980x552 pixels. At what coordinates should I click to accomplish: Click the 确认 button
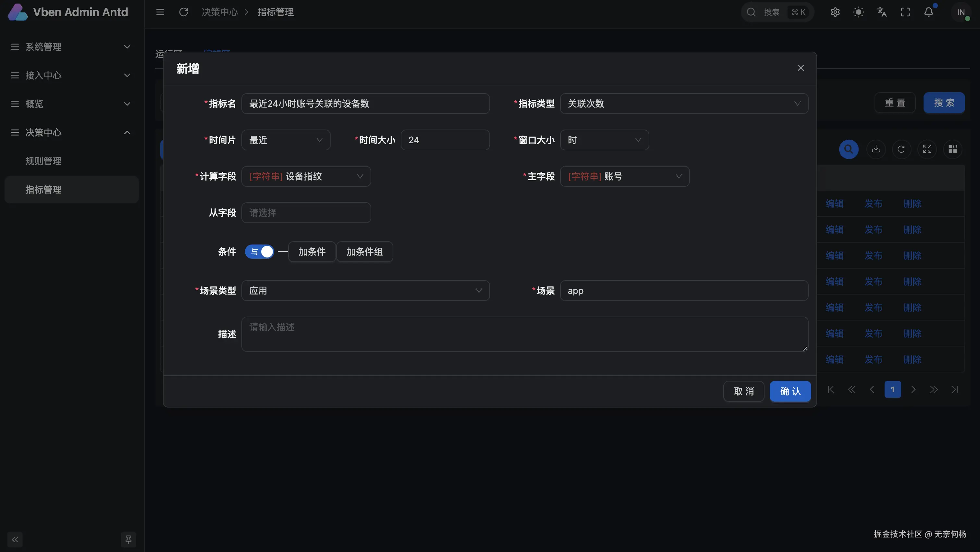(790, 391)
